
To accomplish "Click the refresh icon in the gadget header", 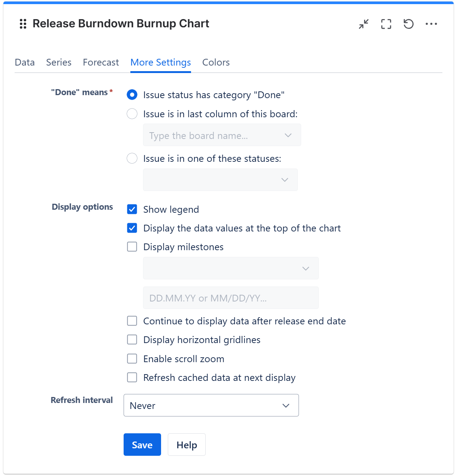I will pyautogui.click(x=408, y=24).
